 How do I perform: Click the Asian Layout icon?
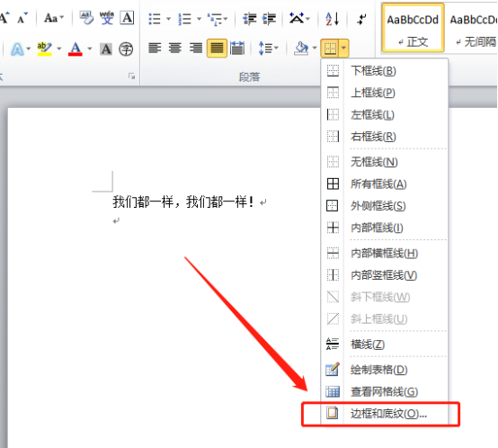tap(297, 18)
